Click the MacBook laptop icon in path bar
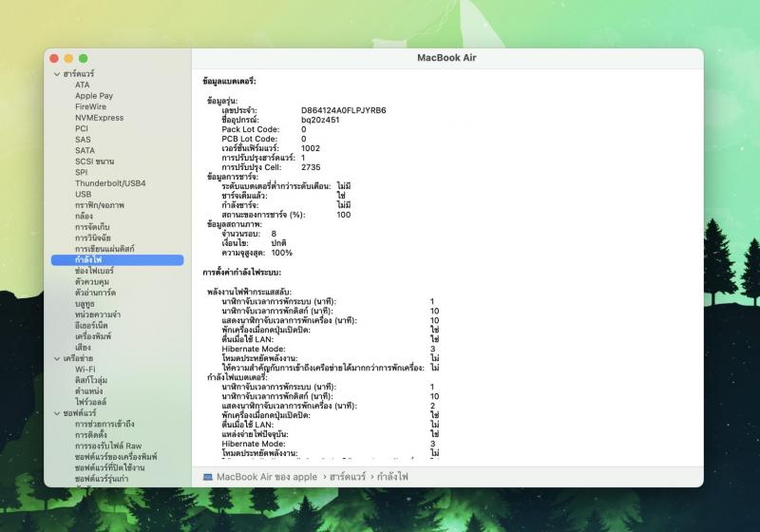This screenshot has width=760, height=532. coord(208,477)
